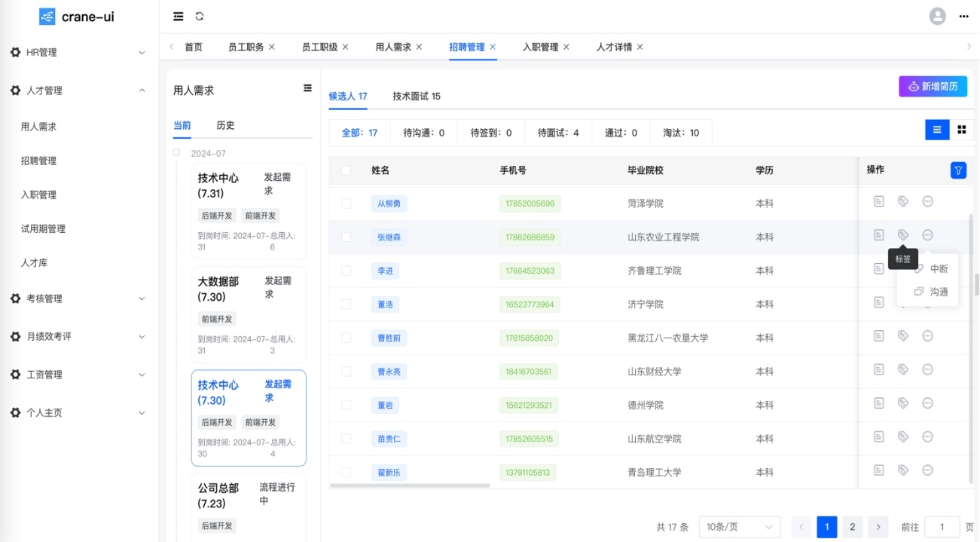
Task: Click the more-actions icon in 张继森's row
Action: pyautogui.click(x=928, y=235)
